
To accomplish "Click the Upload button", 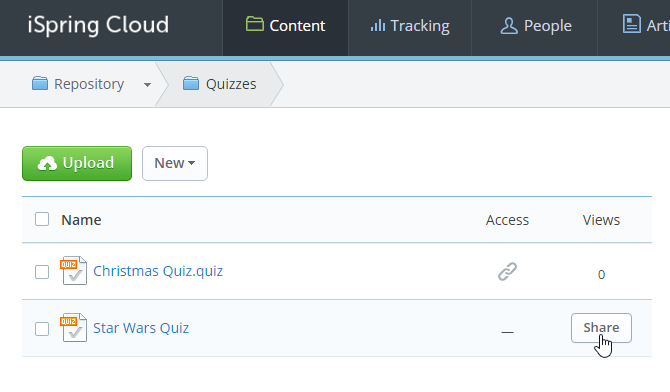I will pos(77,163).
